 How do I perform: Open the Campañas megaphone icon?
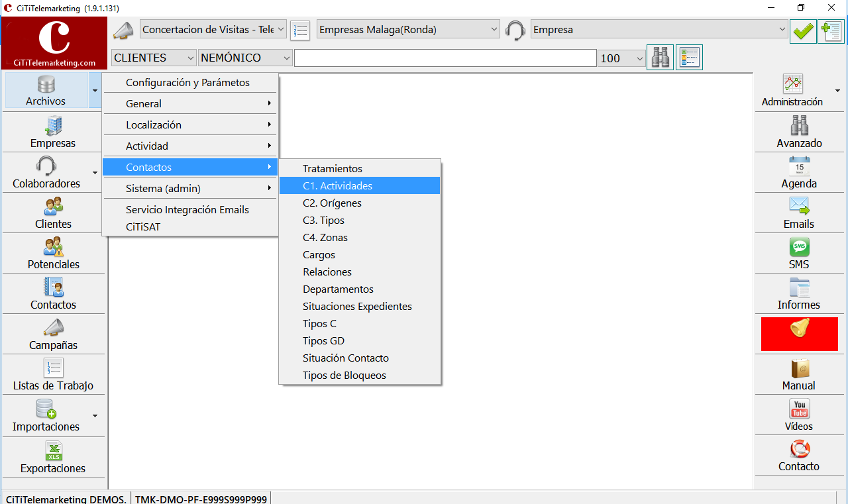[53, 334]
